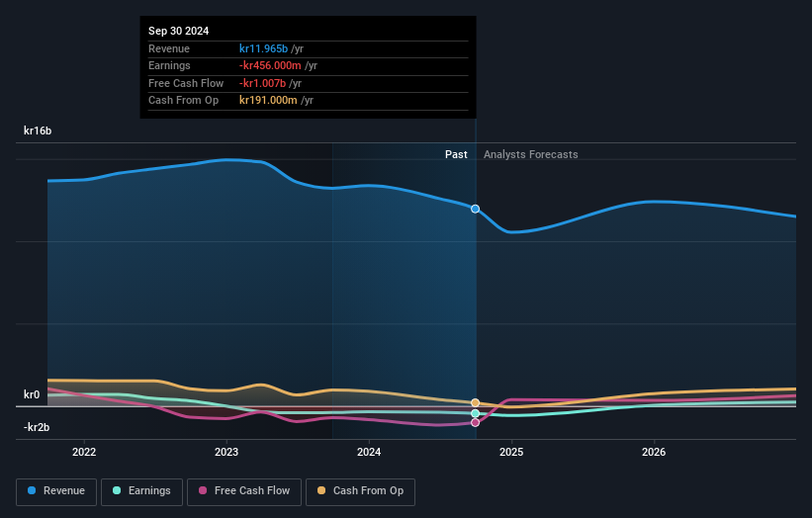
Task: Click the Revenue row label in tooltip
Action: pyautogui.click(x=169, y=48)
